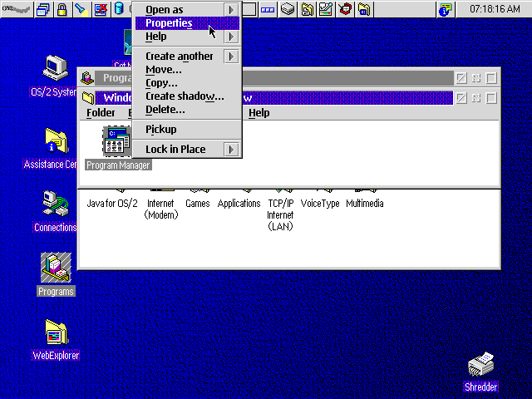Expand the Lock in Place submenu arrow
Screen dimensions: 532x399
point(231,150)
